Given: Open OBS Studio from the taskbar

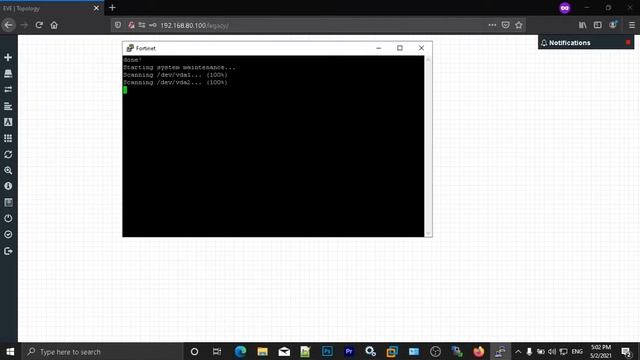Looking at the screenshot, I should pos(435,351).
